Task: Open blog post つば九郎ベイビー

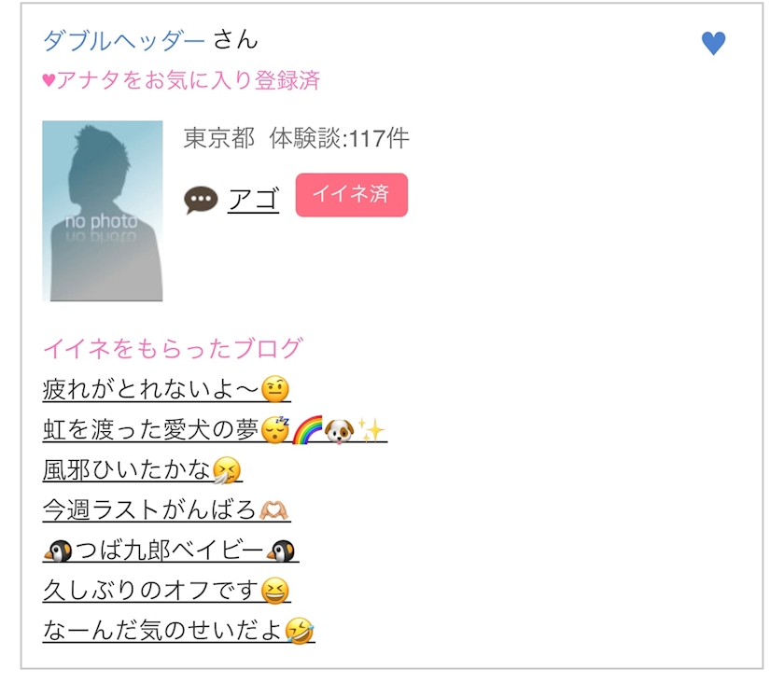Action: (171, 551)
